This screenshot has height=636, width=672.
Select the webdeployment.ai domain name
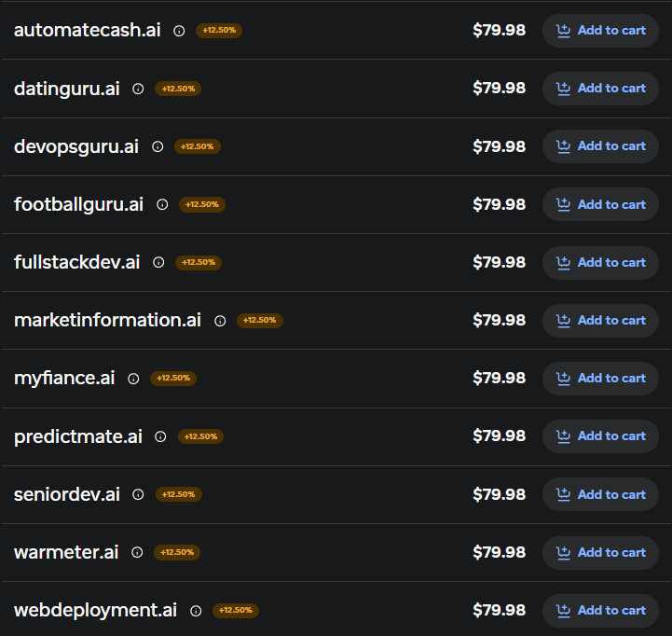[x=96, y=611]
